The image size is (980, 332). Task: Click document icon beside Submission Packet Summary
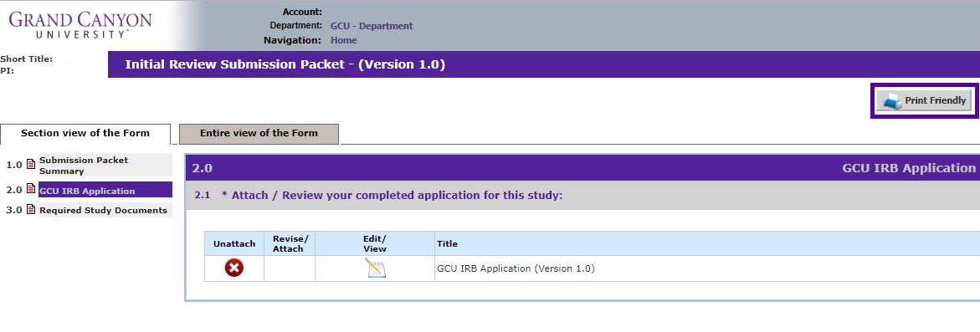[31, 165]
